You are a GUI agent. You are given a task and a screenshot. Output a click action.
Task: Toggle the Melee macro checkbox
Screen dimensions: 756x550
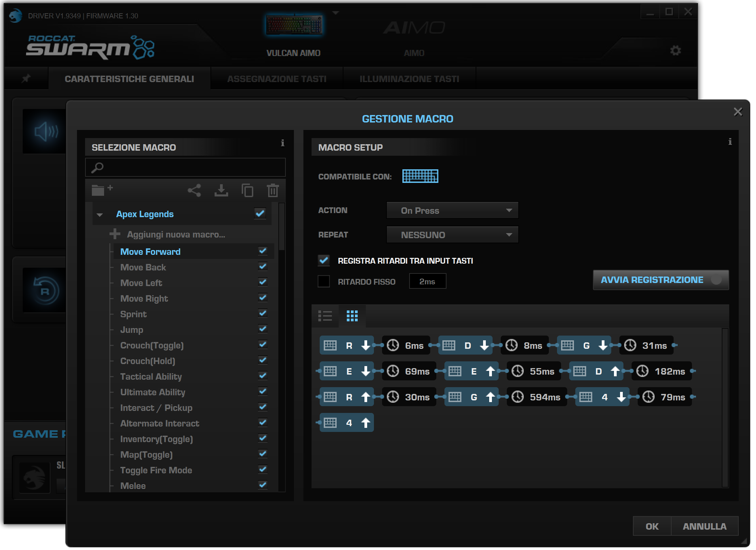(263, 485)
